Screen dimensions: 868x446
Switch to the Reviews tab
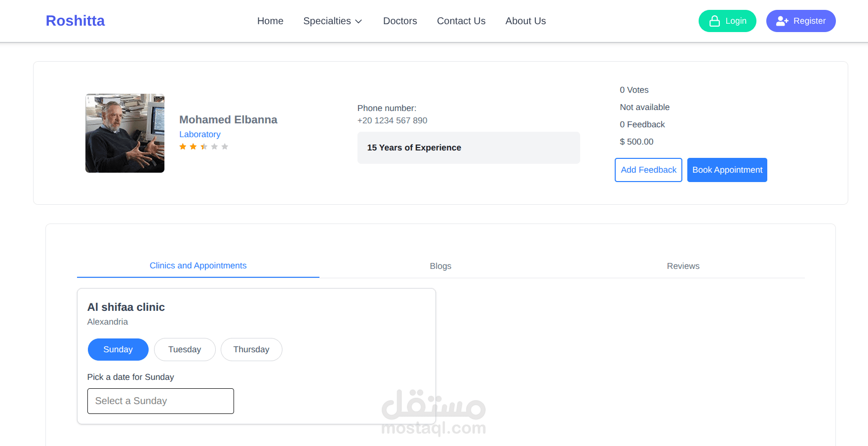pyautogui.click(x=683, y=266)
